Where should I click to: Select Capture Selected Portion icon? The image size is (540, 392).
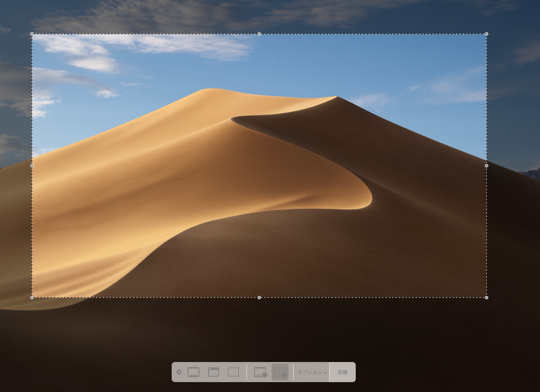[233, 372]
